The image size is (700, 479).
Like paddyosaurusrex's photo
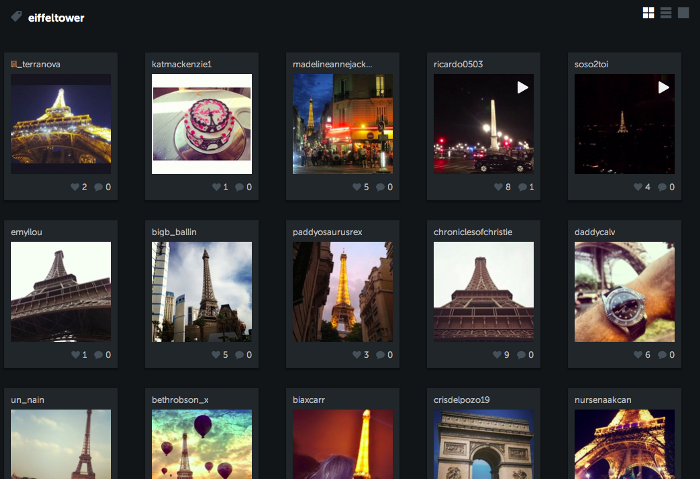point(357,355)
